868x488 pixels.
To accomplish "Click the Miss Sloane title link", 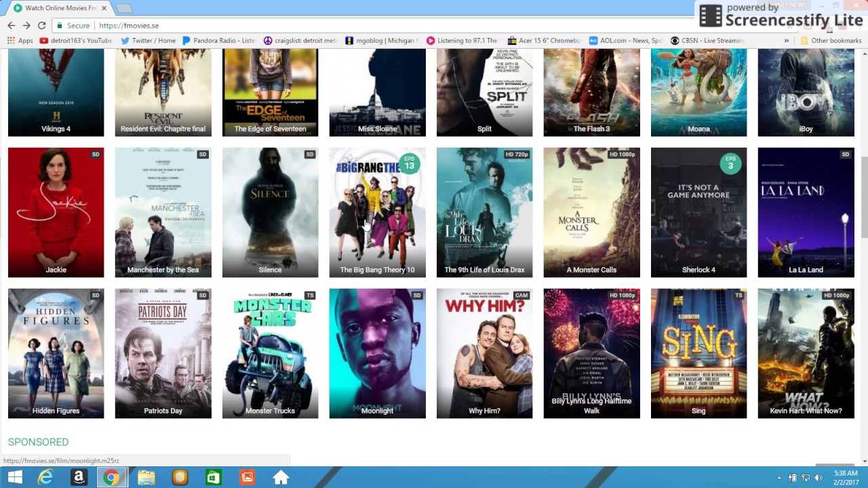I will 378,129.
